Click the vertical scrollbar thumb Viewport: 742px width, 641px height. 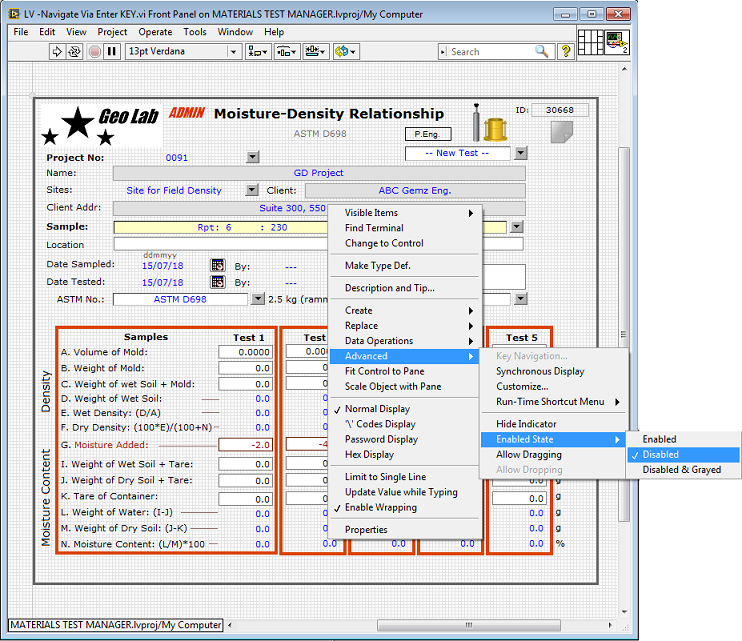(x=624, y=334)
